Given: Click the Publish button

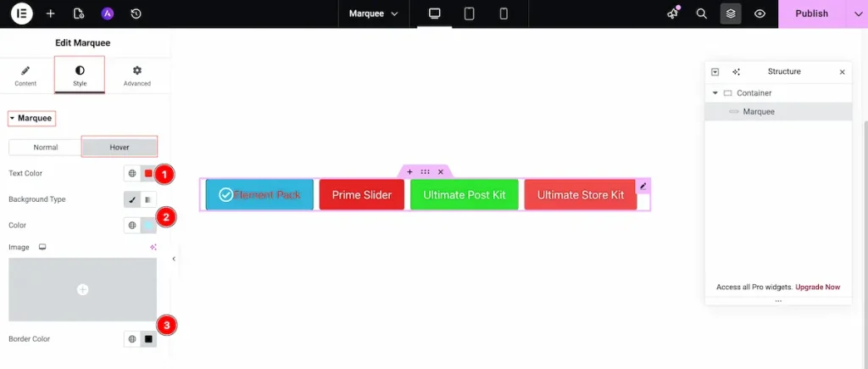Looking at the screenshot, I should click(x=811, y=14).
